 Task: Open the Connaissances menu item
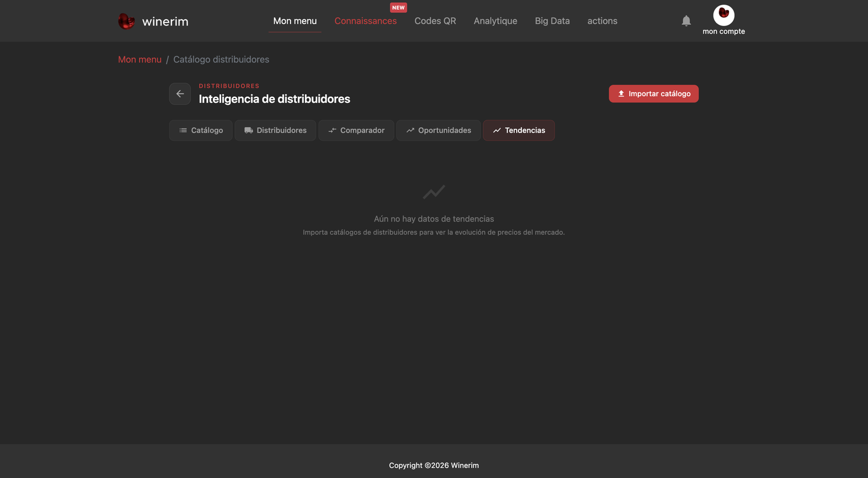click(x=366, y=21)
